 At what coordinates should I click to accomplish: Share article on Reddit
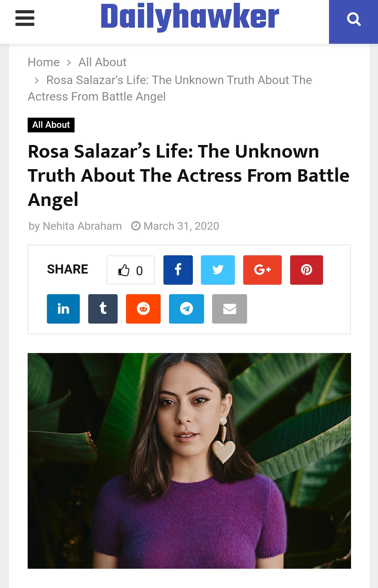(143, 309)
